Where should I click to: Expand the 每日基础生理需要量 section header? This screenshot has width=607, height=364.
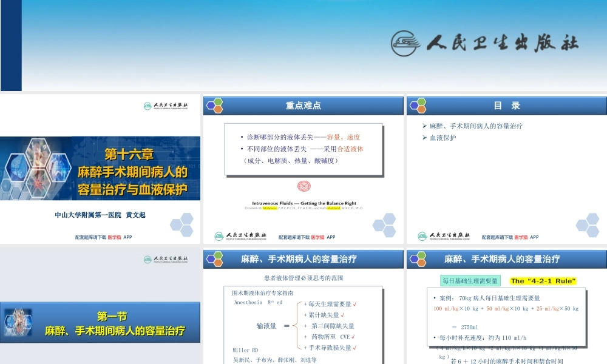point(471,281)
